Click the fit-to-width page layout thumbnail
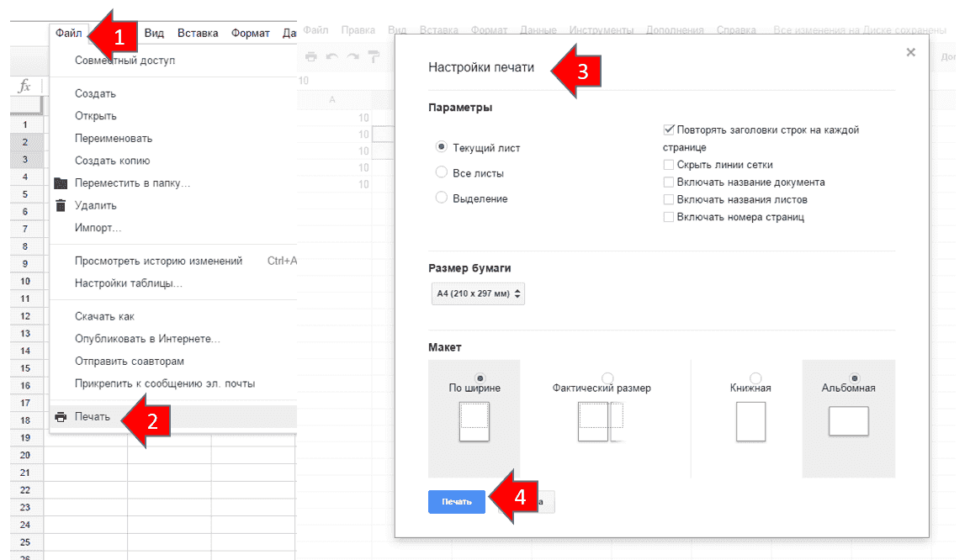970x560 pixels. (474, 421)
